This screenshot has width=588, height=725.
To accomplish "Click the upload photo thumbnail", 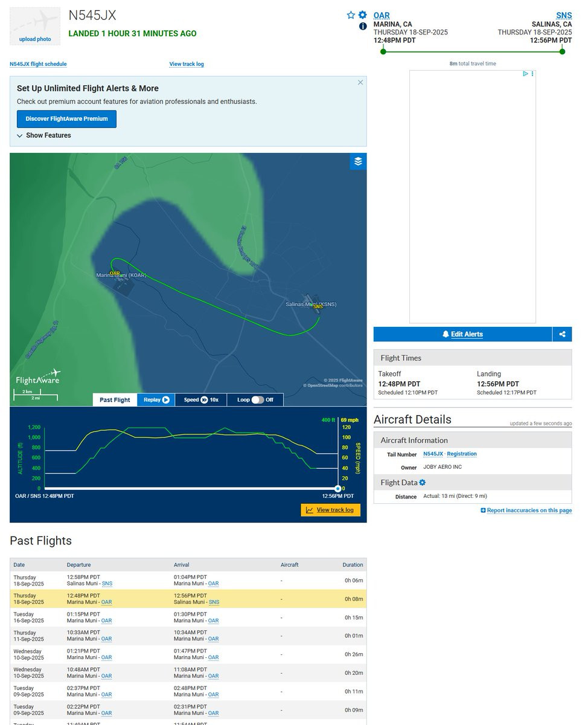I will coord(35,26).
